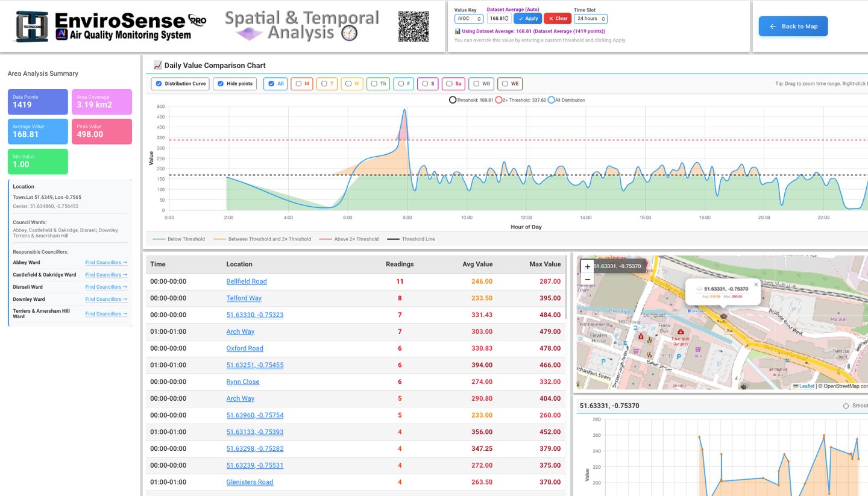Viewport: 868px width, 496px height.
Task: Uncheck the Hide points checkbox
Action: (221, 84)
